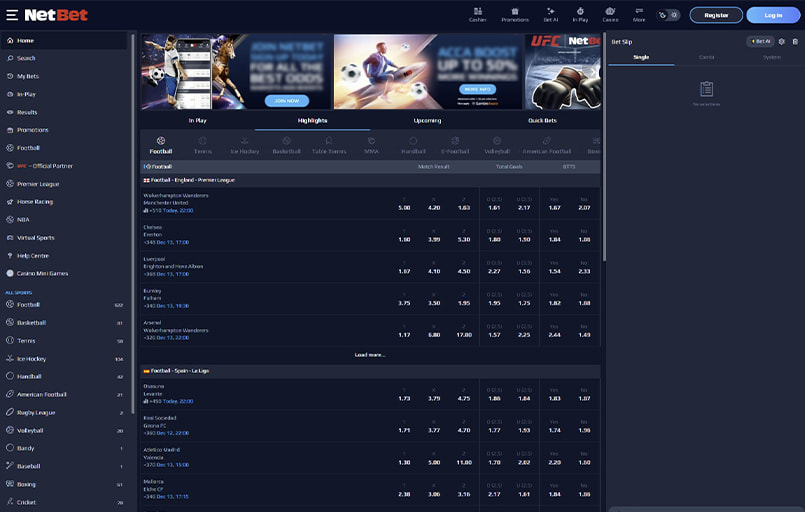Open the Quick Bets tab

(542, 121)
